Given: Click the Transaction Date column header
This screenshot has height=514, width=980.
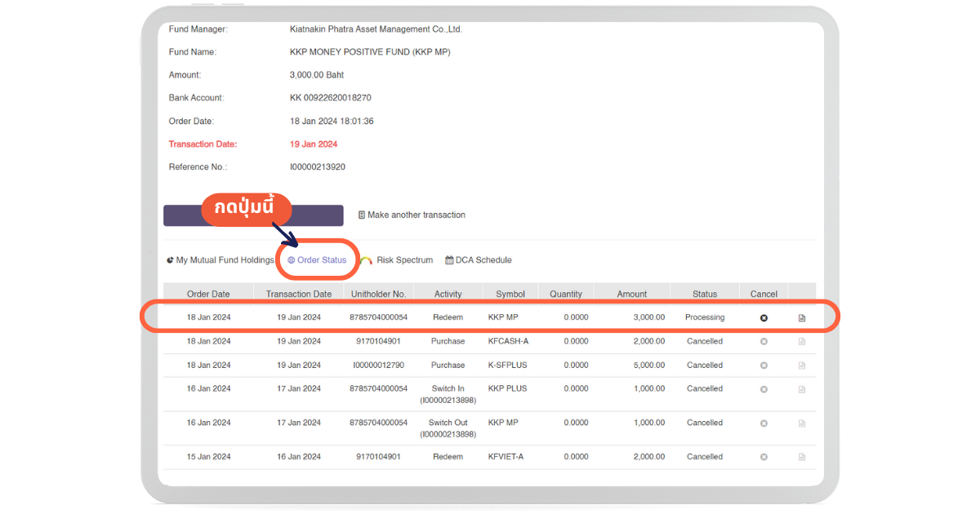Looking at the screenshot, I should point(299,295).
